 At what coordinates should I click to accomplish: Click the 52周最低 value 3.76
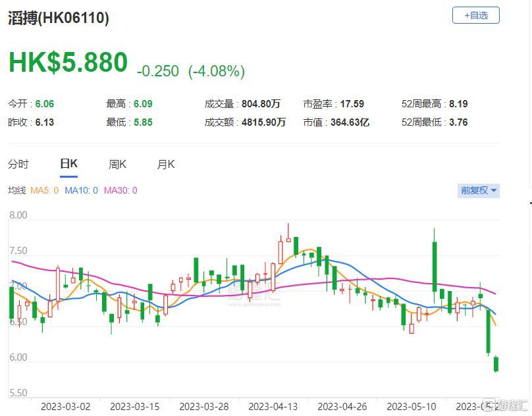click(x=458, y=122)
